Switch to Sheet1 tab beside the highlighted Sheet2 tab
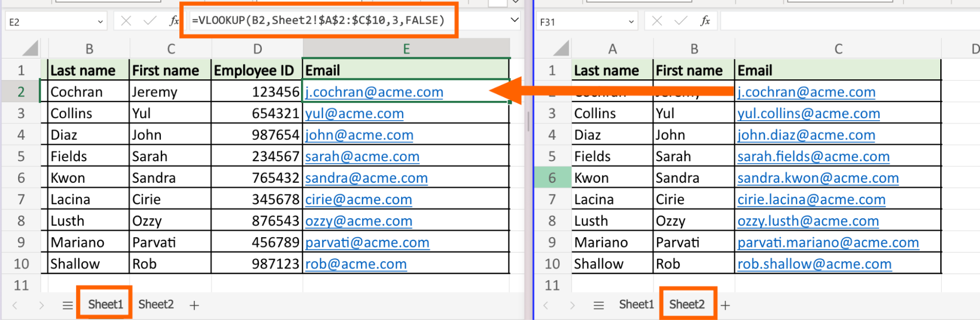The height and width of the screenshot is (320, 980). [636, 304]
